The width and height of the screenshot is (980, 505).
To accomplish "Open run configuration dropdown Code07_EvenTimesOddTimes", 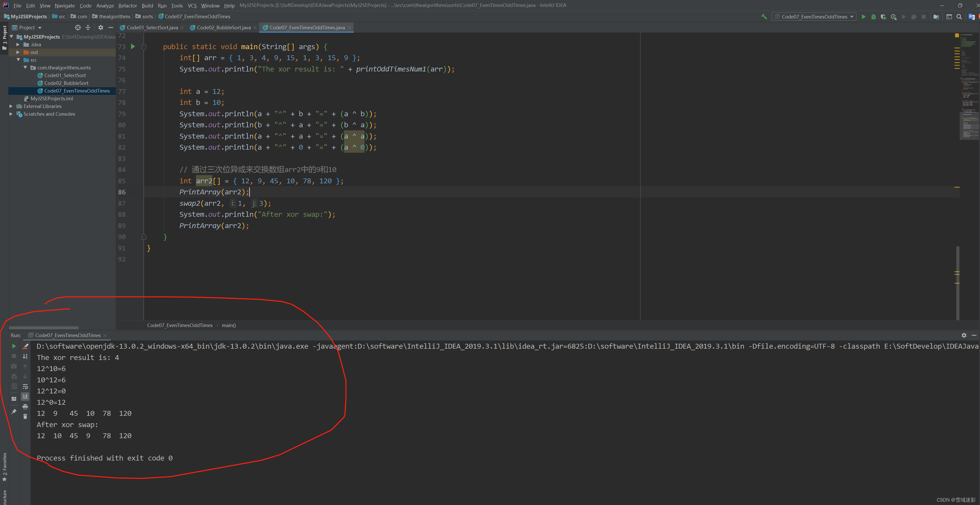I will (814, 17).
